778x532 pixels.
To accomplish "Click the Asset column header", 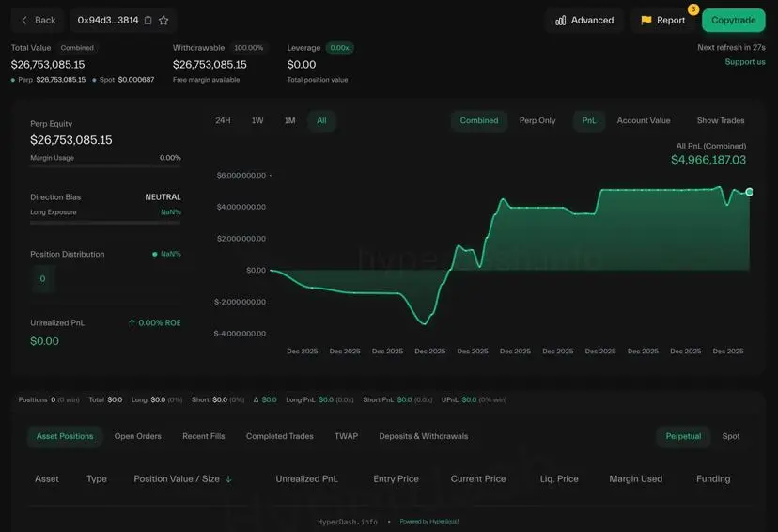I will point(47,479).
